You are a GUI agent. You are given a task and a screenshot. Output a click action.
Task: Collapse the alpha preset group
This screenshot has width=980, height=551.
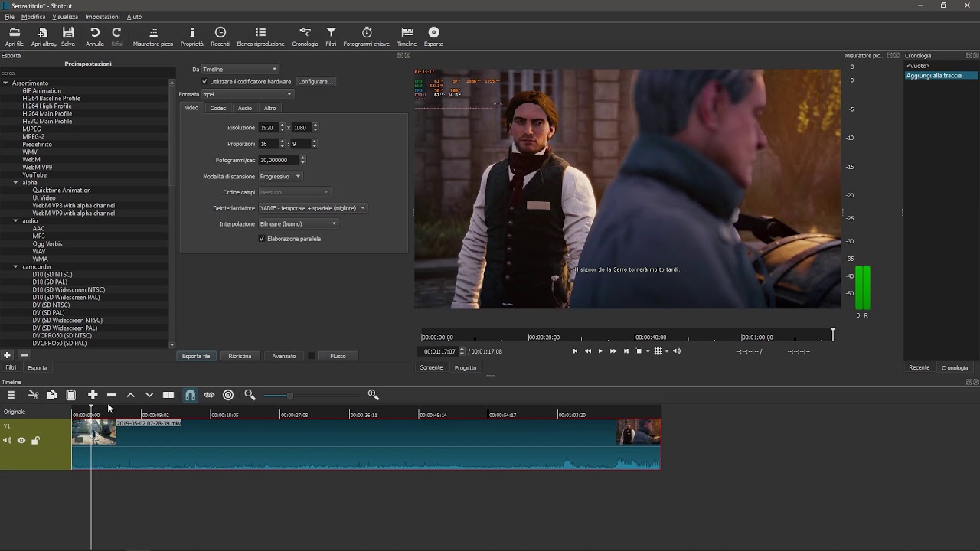coord(15,183)
